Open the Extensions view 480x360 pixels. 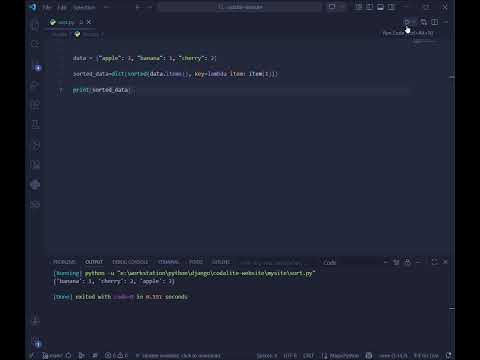click(35, 105)
